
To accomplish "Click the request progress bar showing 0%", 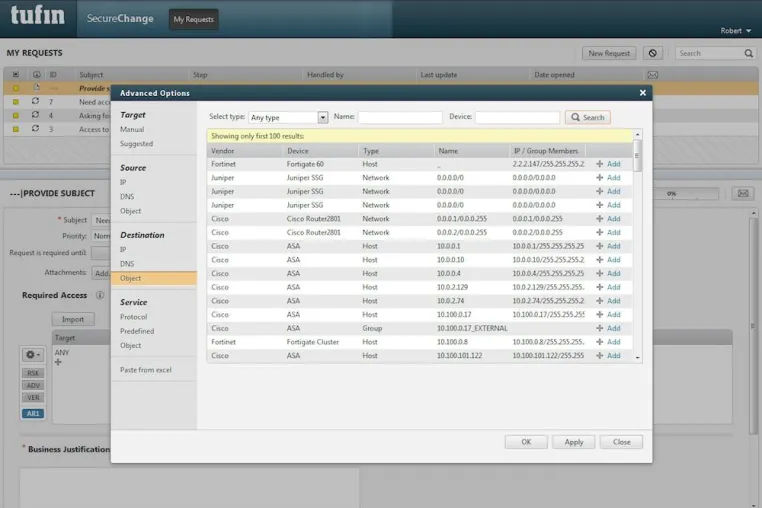I will point(685,193).
